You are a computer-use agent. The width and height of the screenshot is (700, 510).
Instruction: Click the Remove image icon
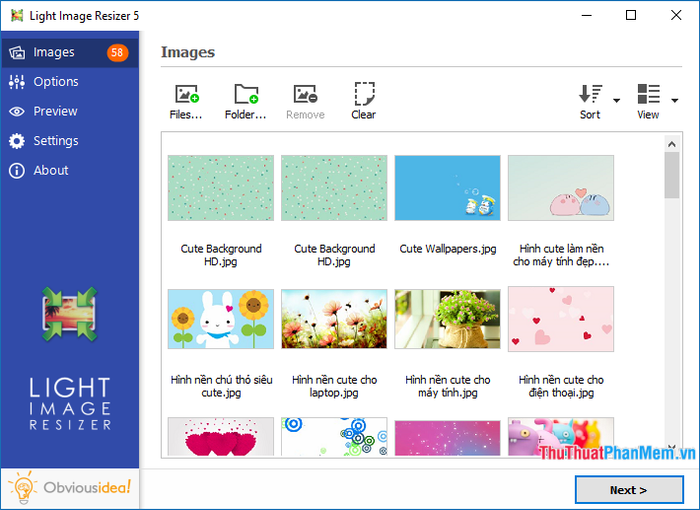[x=305, y=95]
